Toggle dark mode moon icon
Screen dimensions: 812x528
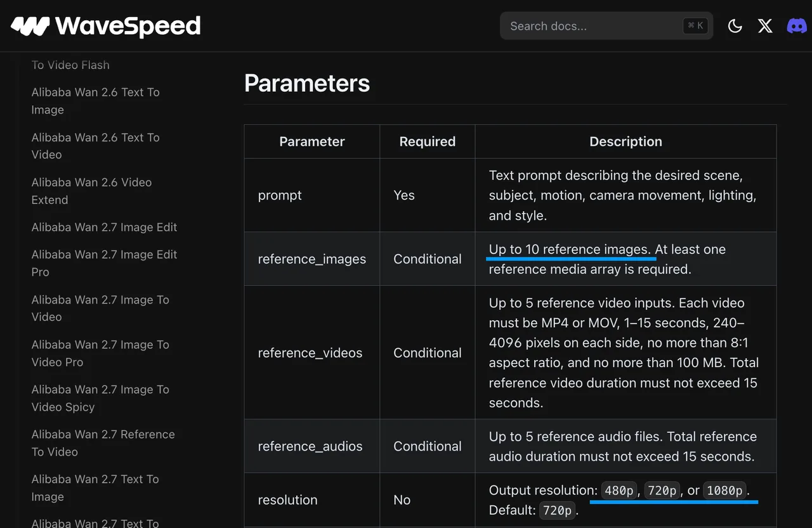coord(735,26)
